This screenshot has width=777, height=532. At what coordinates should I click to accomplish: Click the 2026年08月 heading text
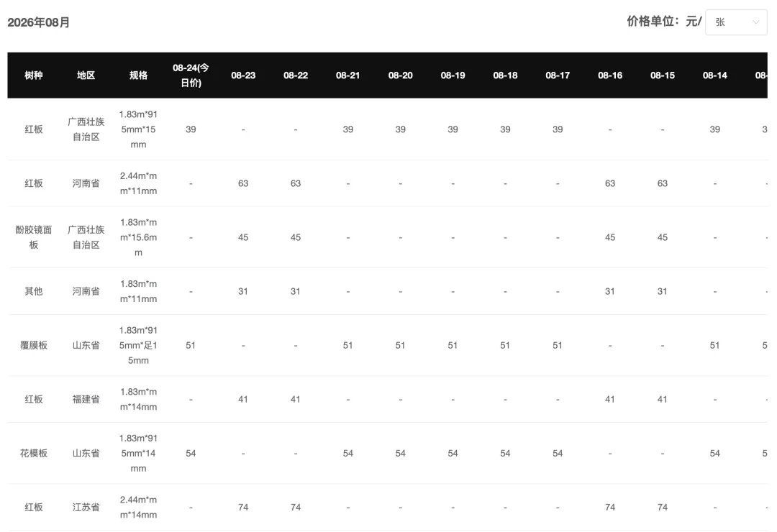[39, 22]
